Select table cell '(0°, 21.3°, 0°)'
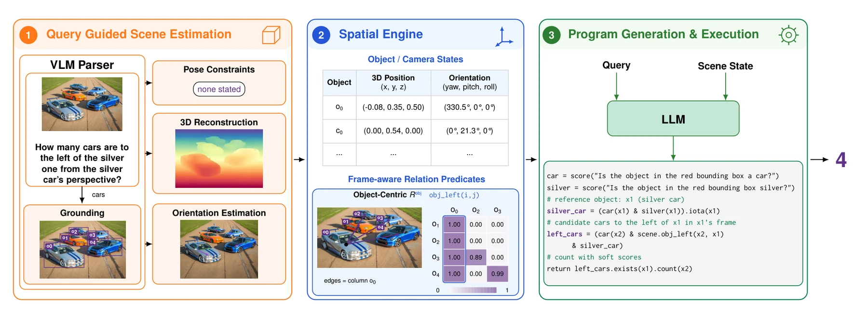 click(x=470, y=131)
